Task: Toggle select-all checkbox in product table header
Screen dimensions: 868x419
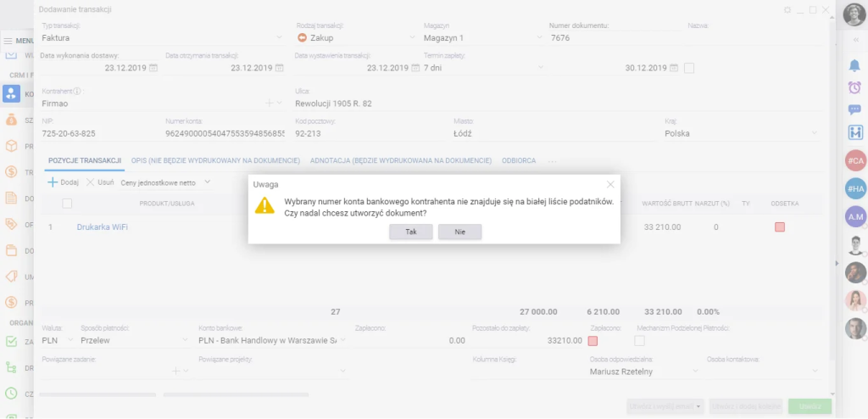Action: 68,203
